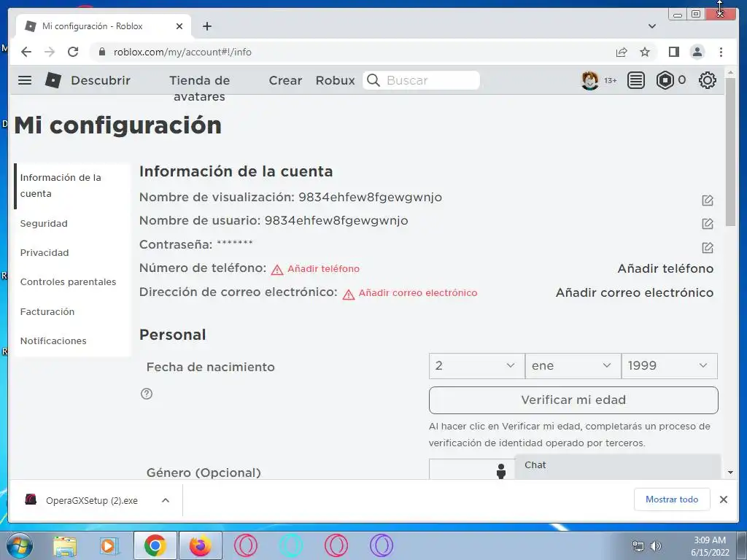Edit the username pencil icon
This screenshot has height=560, width=747.
(708, 224)
